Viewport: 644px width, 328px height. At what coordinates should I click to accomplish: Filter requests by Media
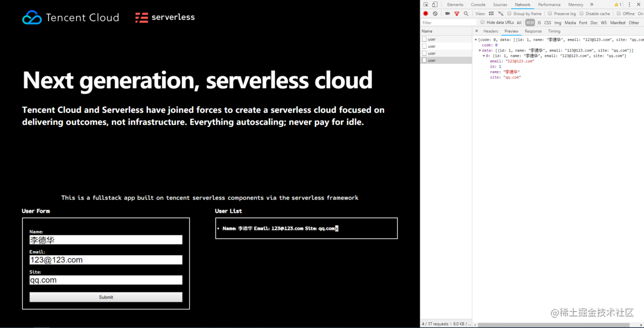570,23
